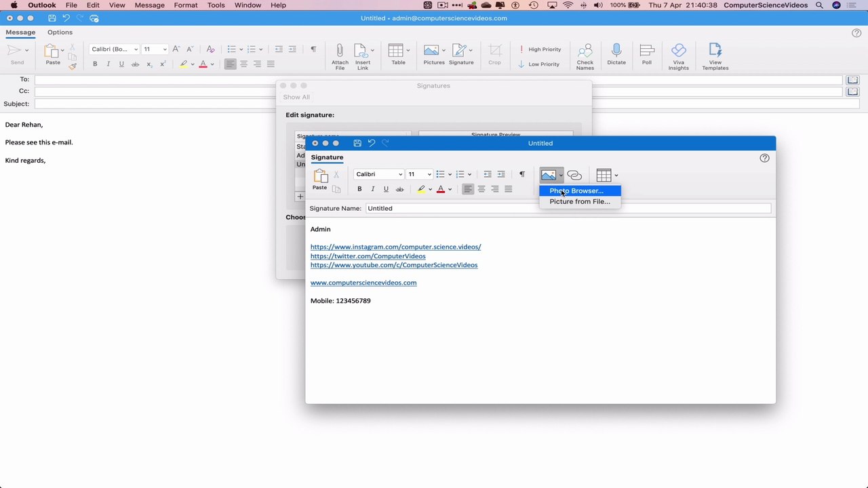Click save icon in Signature window title bar
This screenshot has height=488, width=868.
pos(357,143)
